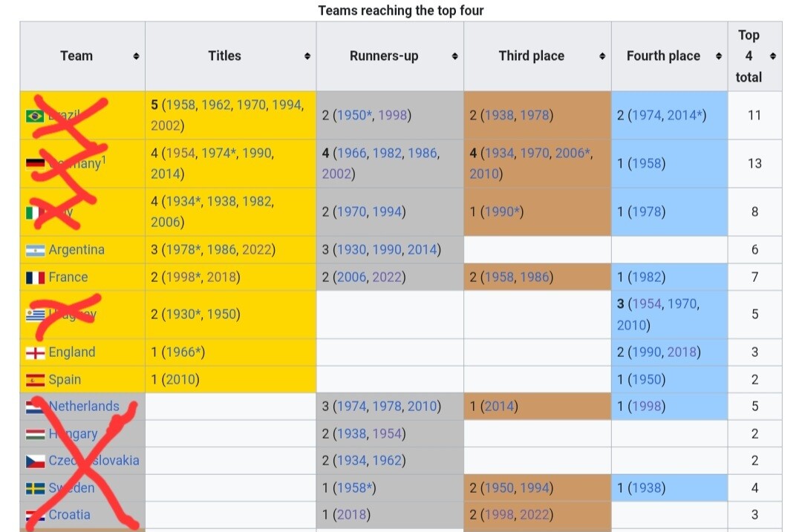Sort by Runners-up column arrows
Viewport: 802px width, 532px height.
pyautogui.click(x=454, y=56)
